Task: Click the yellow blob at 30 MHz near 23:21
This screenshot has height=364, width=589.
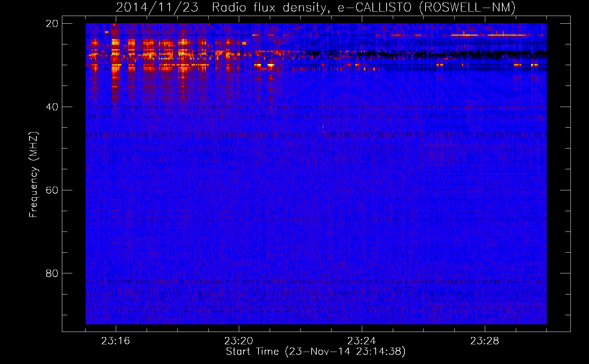Action: (270, 65)
